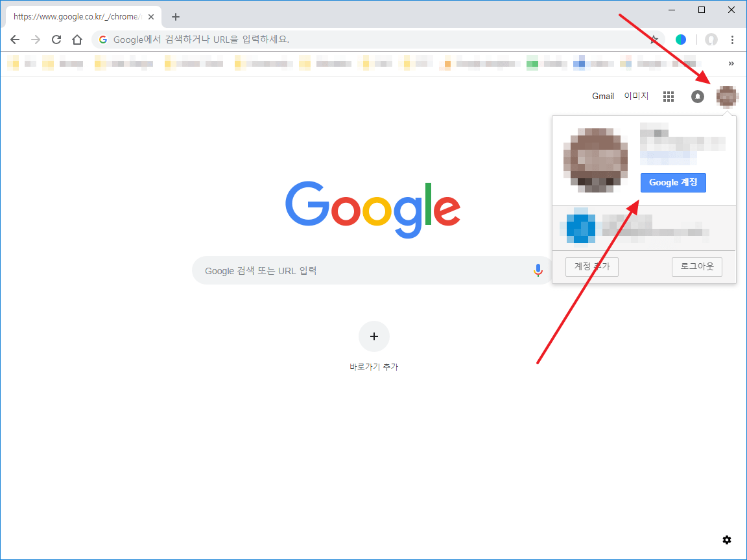Minimize the Chrome window
747x560 pixels.
[672, 10]
